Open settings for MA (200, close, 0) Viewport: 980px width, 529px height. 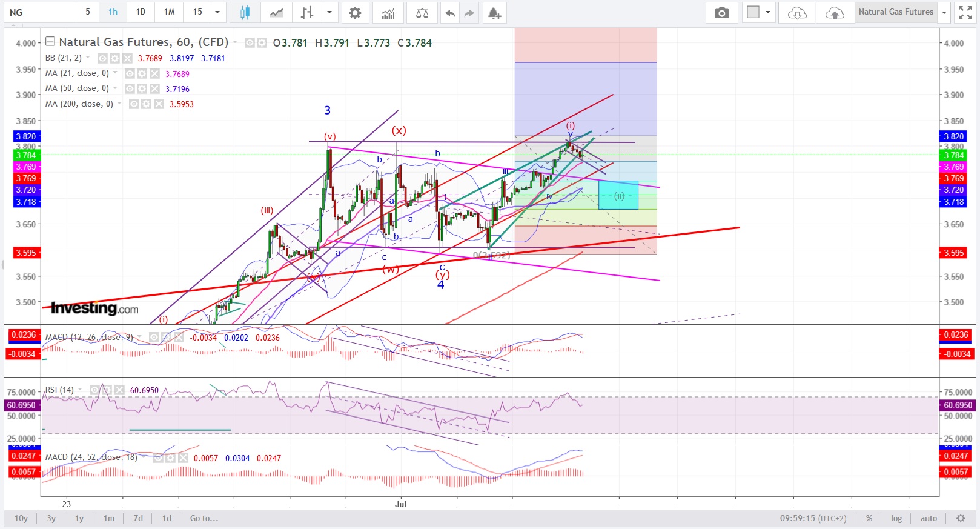pos(146,104)
